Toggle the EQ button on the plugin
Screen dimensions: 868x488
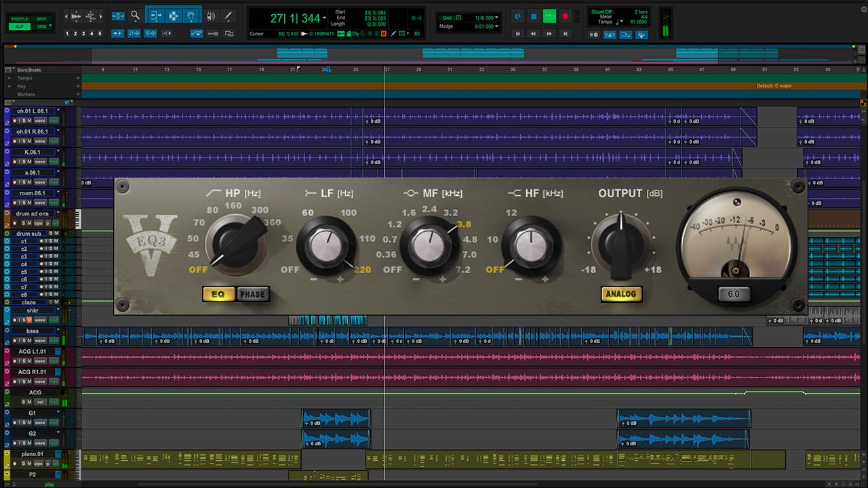[x=218, y=294]
